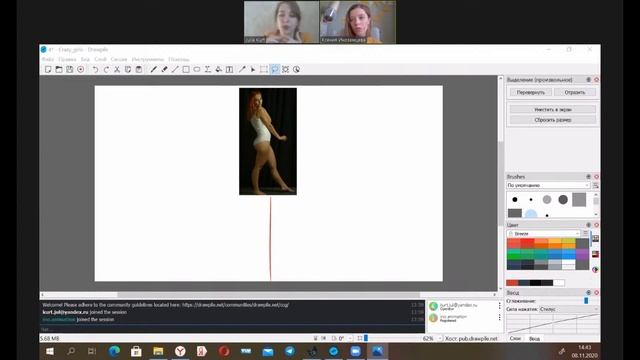
Task: Click the chat message input field
Action: pyautogui.click(x=233, y=329)
